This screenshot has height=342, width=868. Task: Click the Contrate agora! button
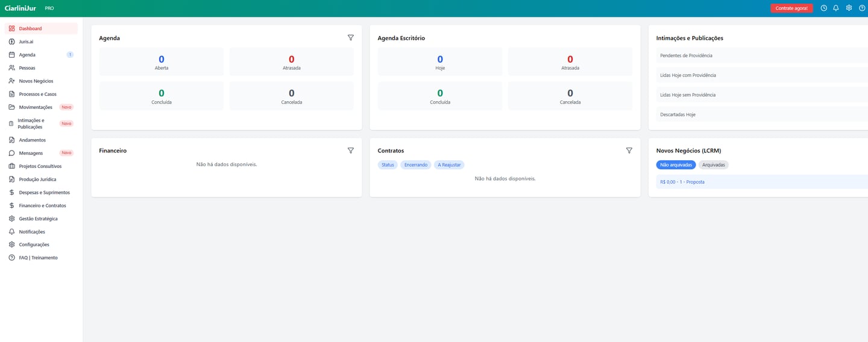coord(791,8)
